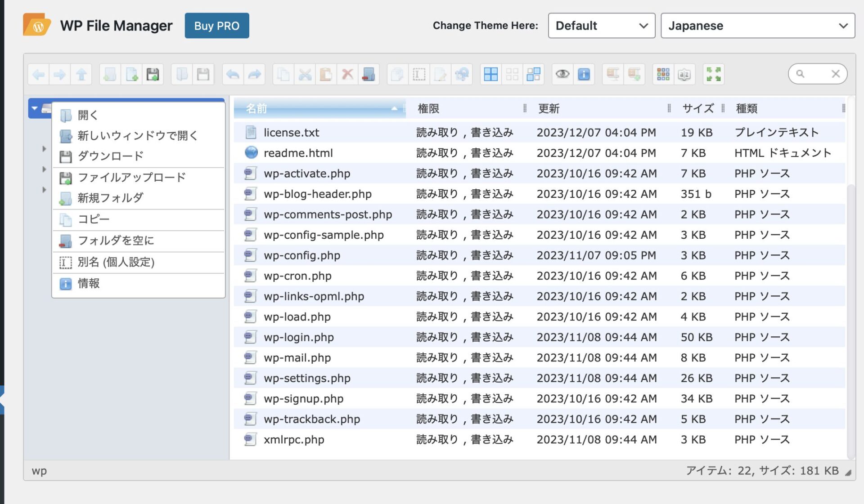
Task: Collapse the root folder tree arrow
Action: click(35, 108)
